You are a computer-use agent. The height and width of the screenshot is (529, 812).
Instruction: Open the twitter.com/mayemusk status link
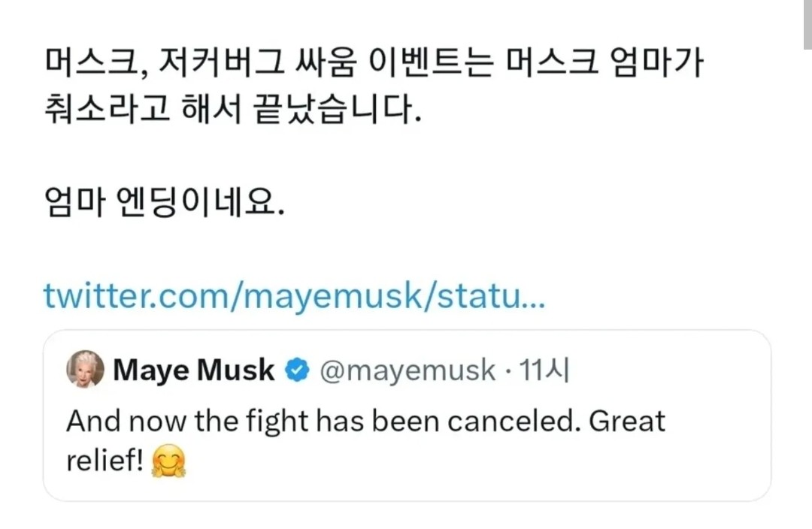[293, 295]
